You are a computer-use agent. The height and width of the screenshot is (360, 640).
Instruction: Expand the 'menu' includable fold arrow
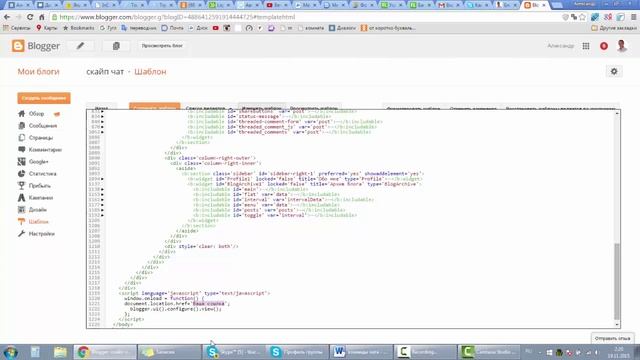102,205
